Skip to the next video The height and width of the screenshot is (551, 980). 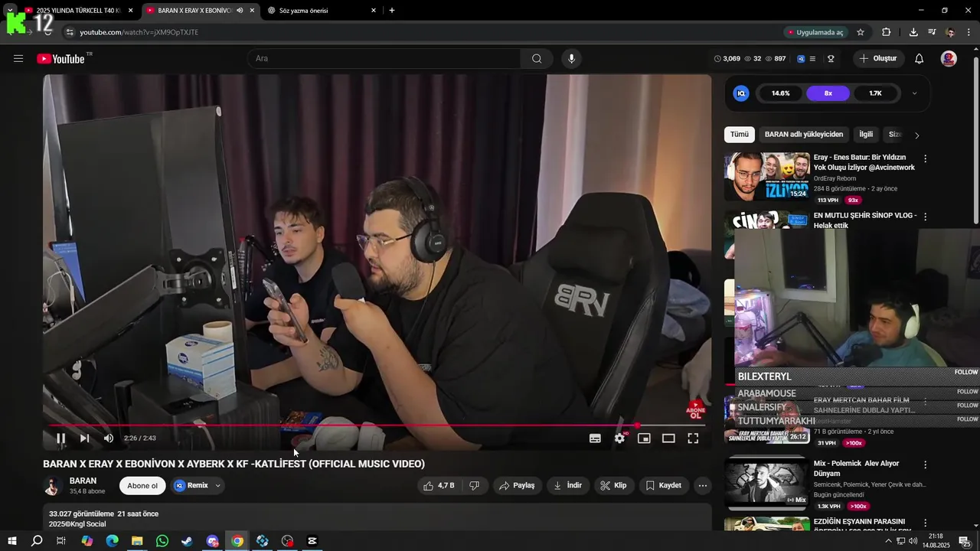[x=84, y=439]
